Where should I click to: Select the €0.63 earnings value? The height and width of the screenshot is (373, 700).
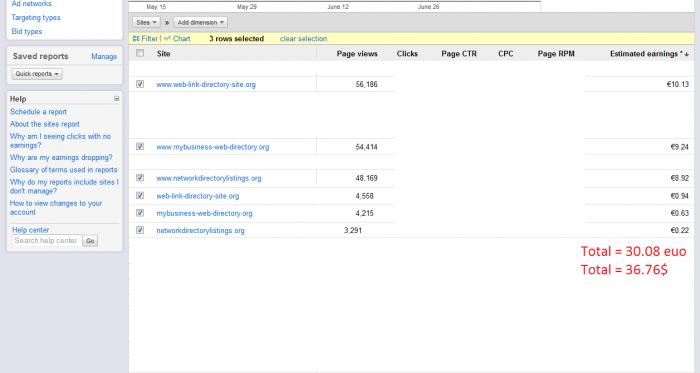pyautogui.click(x=679, y=213)
